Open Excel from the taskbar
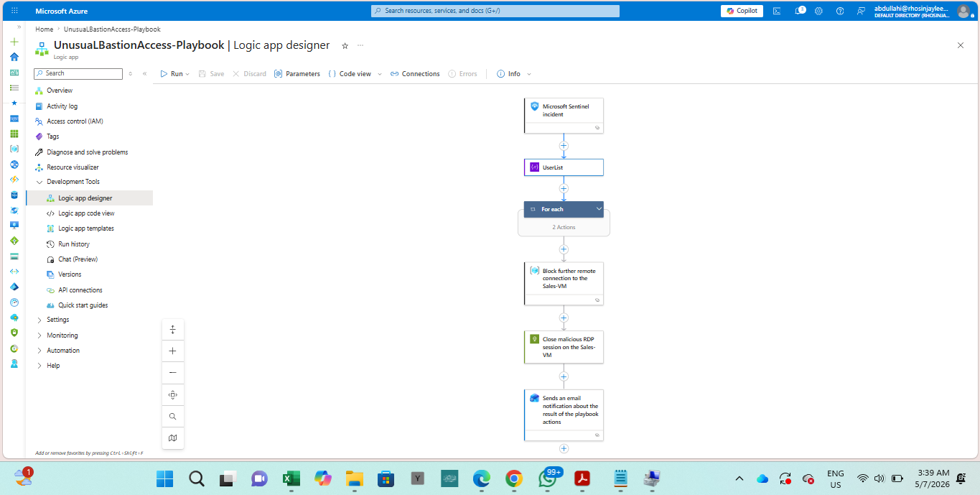980x495 pixels. coord(291,478)
